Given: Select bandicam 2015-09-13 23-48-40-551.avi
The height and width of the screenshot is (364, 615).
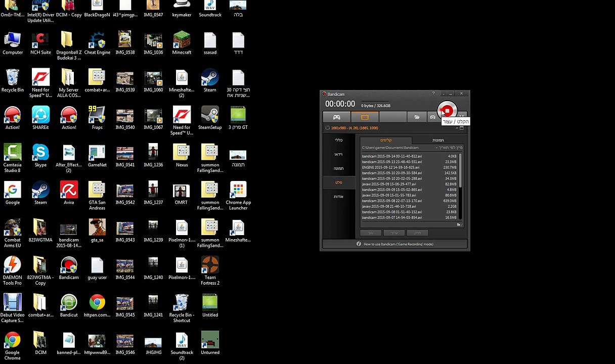Looking at the screenshot, I should pos(410,162).
